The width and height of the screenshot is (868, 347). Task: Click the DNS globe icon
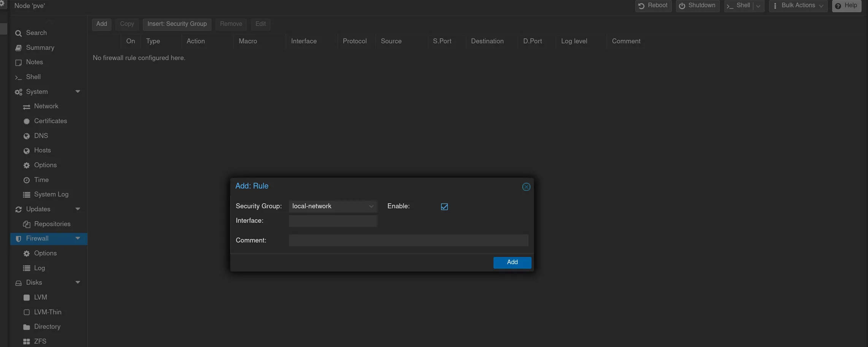point(27,136)
